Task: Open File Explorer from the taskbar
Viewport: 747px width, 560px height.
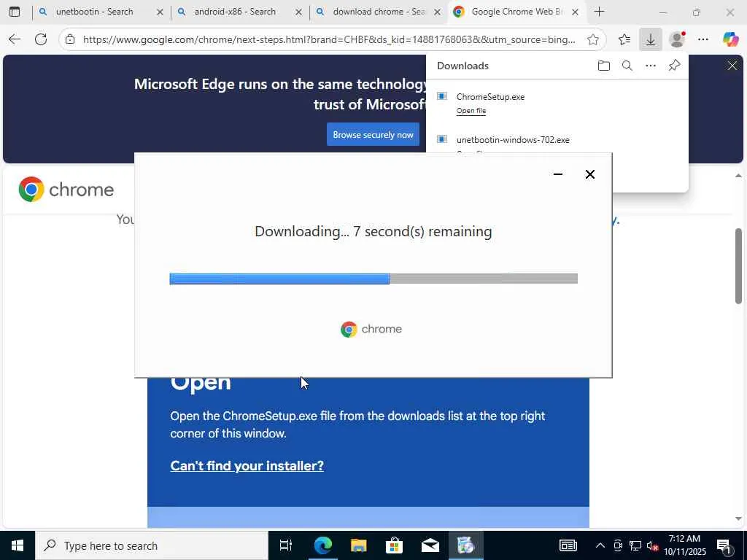Action: [x=358, y=545]
